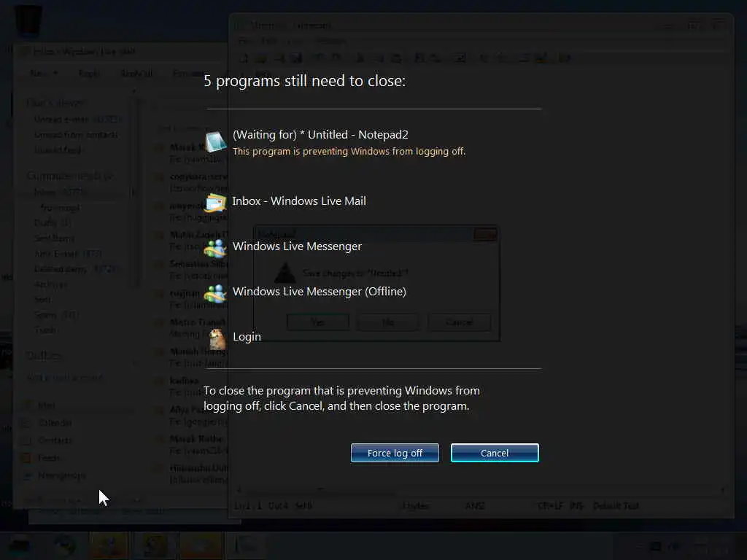Click the Windows Live Messenger (Offline) icon
This screenshot has height=560, width=747.
215,293
